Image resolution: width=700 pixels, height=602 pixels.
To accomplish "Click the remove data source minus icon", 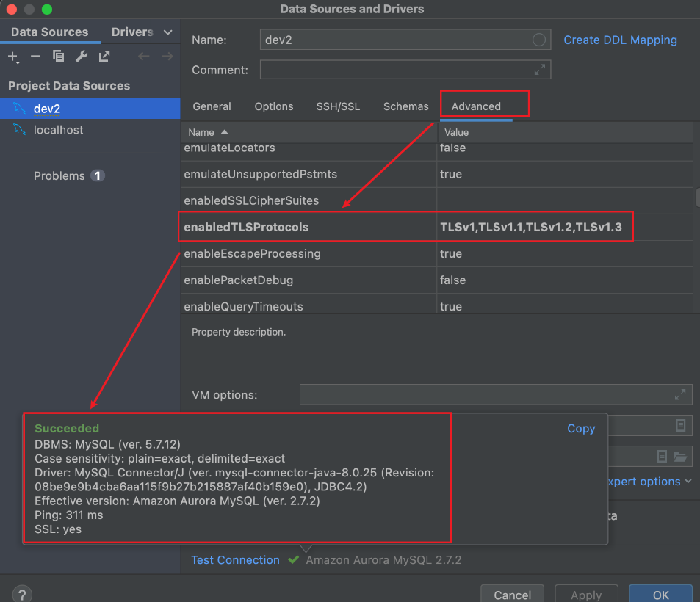I will (x=35, y=57).
